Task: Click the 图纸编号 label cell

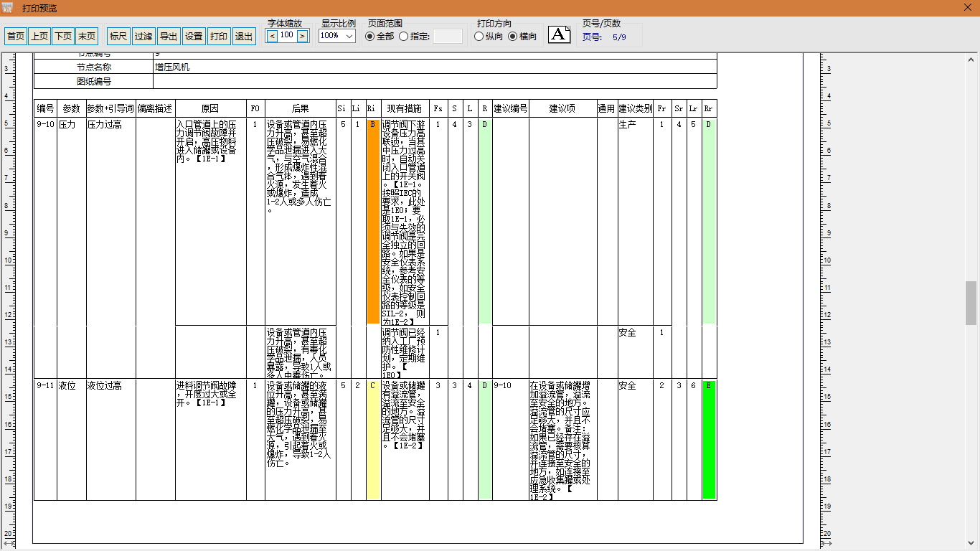Action: tap(93, 81)
